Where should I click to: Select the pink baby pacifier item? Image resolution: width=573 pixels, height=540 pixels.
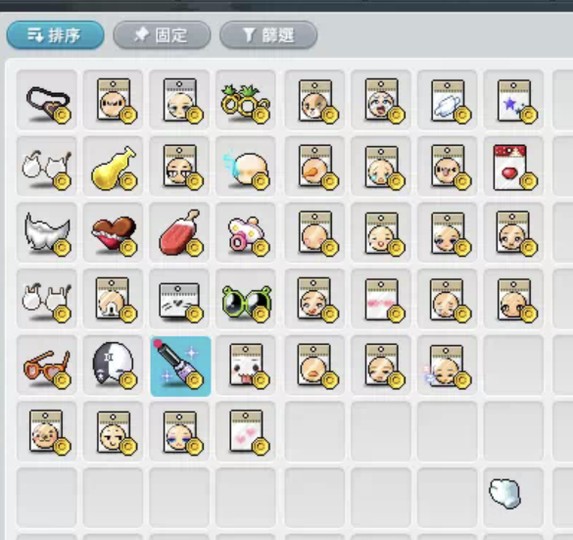pos(246,232)
